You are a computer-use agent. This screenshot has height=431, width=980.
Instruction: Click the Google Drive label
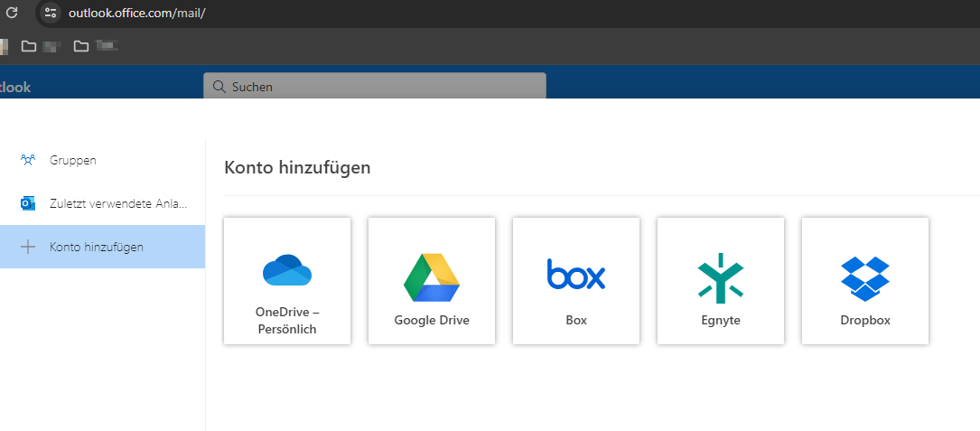432,320
